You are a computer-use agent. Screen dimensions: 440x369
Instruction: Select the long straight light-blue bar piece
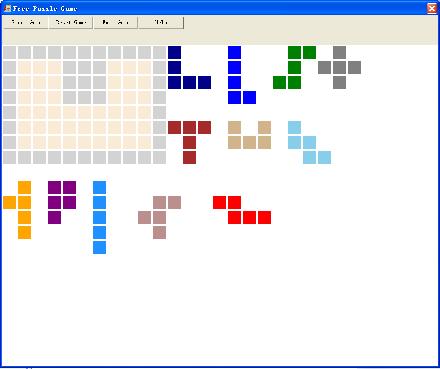point(99,217)
